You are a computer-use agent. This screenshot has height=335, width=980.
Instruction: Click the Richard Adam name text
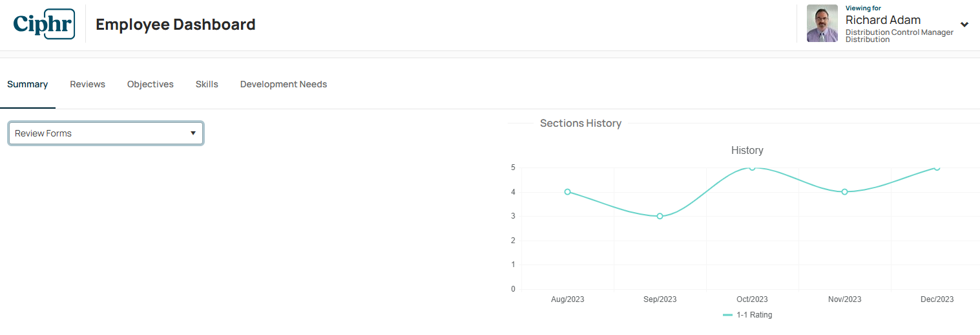883,20
